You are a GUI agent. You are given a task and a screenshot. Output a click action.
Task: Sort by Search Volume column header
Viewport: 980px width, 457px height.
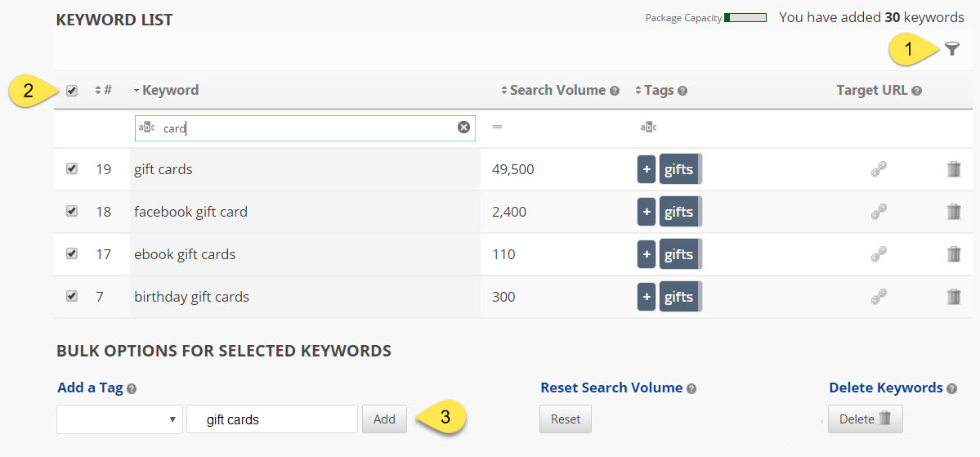(x=557, y=90)
